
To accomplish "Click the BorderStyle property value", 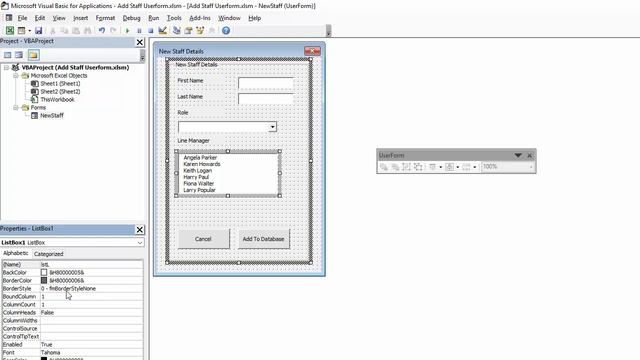I will click(91, 289).
